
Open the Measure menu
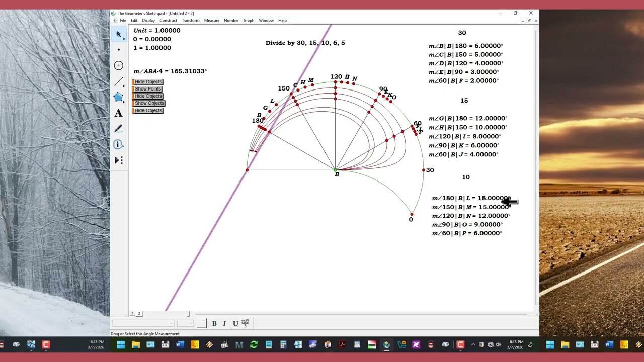tap(212, 21)
